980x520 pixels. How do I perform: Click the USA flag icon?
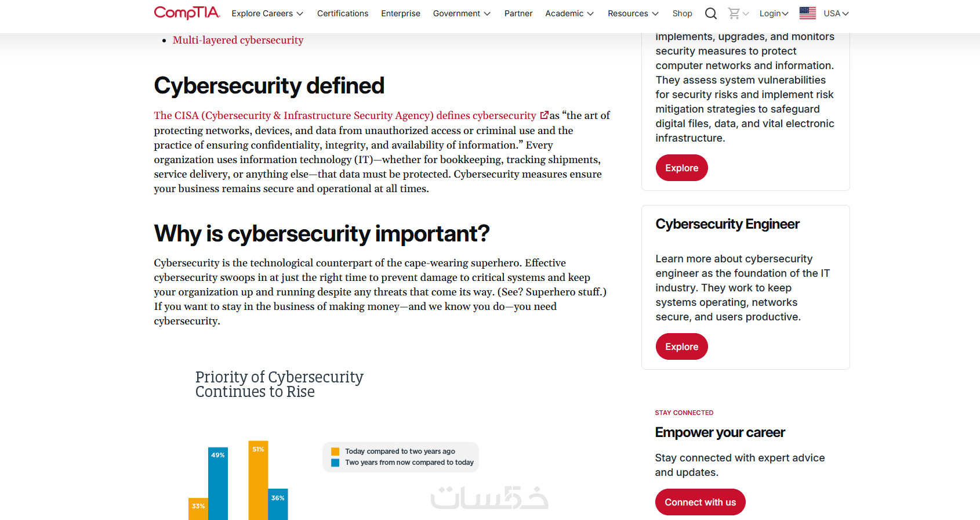point(807,13)
